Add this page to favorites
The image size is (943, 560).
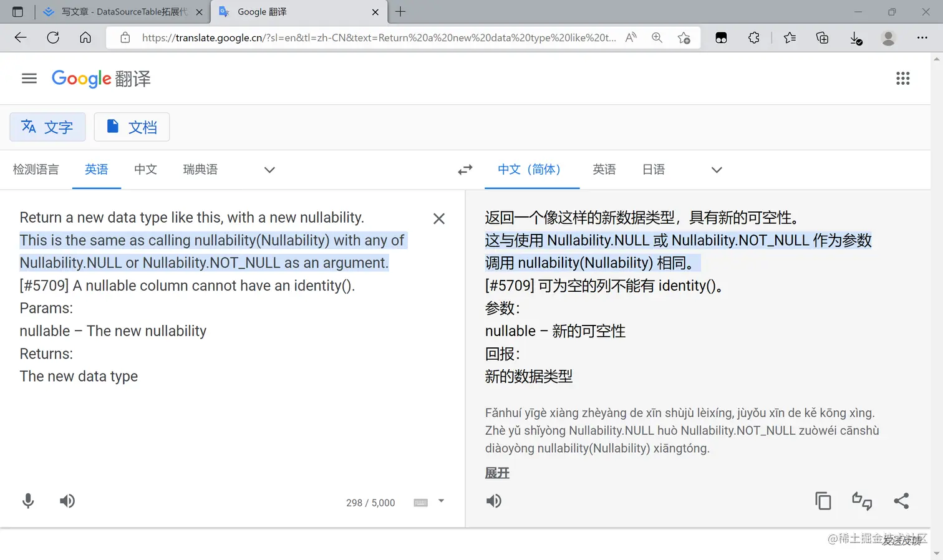coord(684,38)
